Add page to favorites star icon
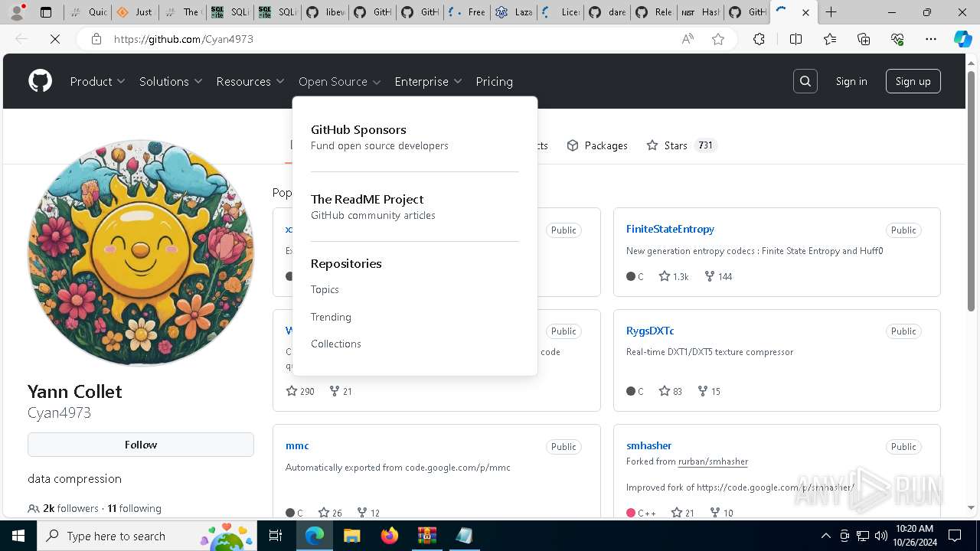Viewport: 980px width, 551px height. coord(718,39)
